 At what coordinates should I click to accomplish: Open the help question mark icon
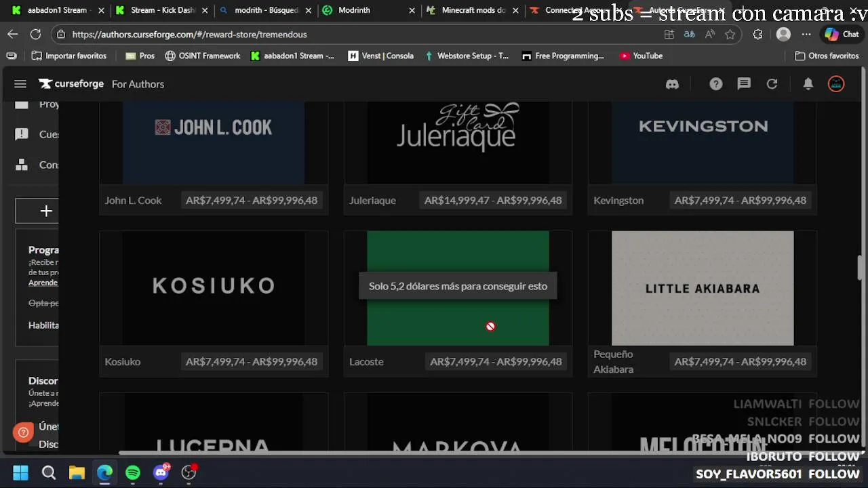coord(716,84)
